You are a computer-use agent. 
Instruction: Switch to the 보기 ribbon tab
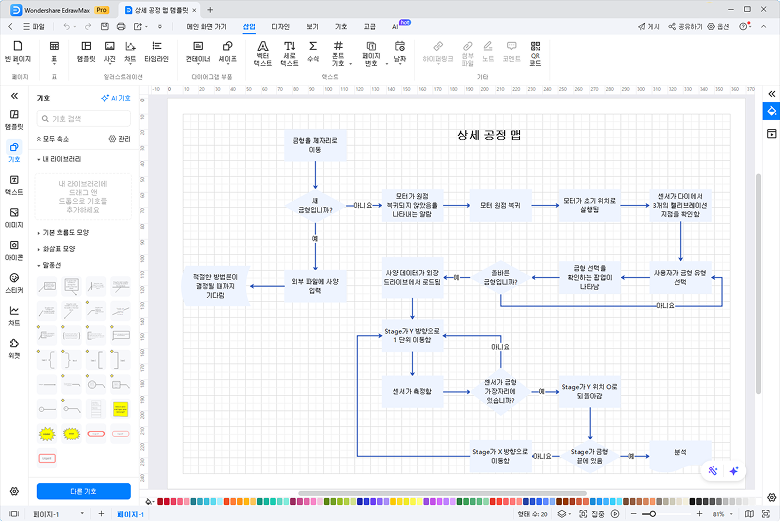(x=312, y=26)
